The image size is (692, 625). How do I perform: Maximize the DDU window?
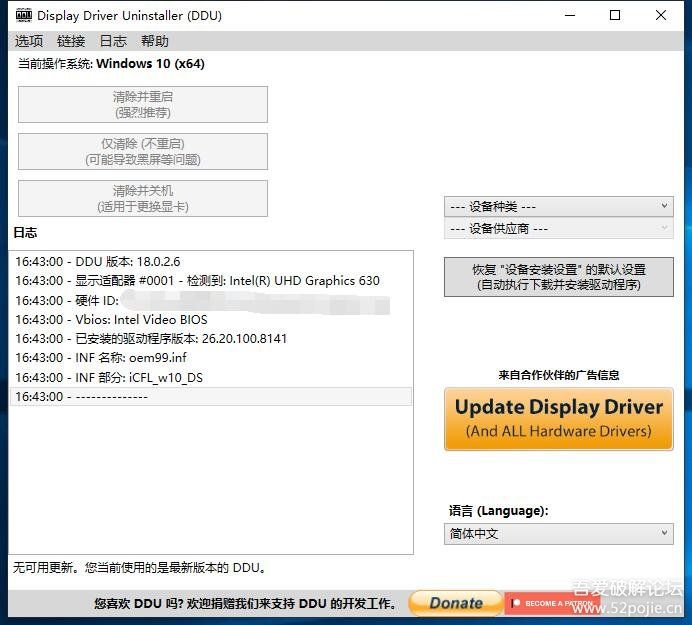point(615,15)
